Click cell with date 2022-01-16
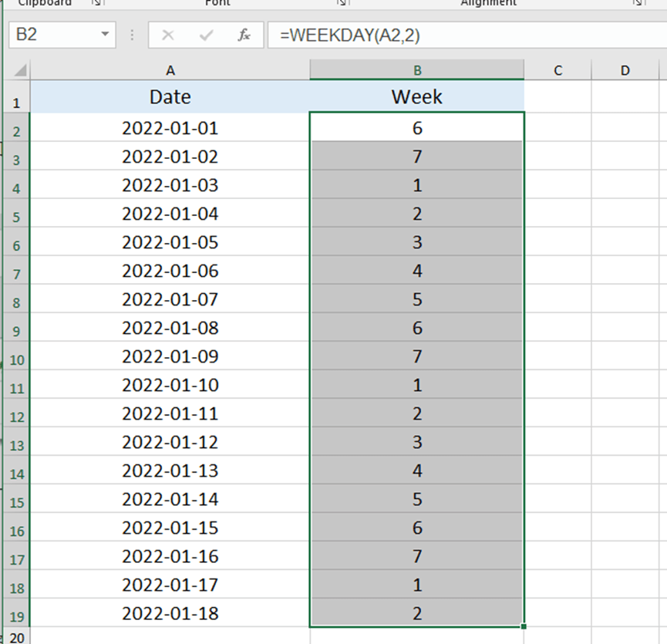The width and height of the screenshot is (667, 644). point(170,556)
